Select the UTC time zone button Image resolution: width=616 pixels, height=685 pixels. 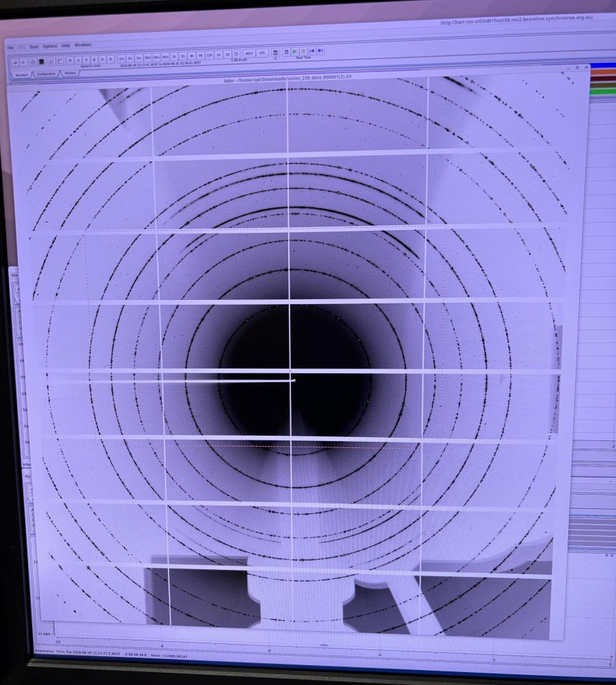click(262, 53)
